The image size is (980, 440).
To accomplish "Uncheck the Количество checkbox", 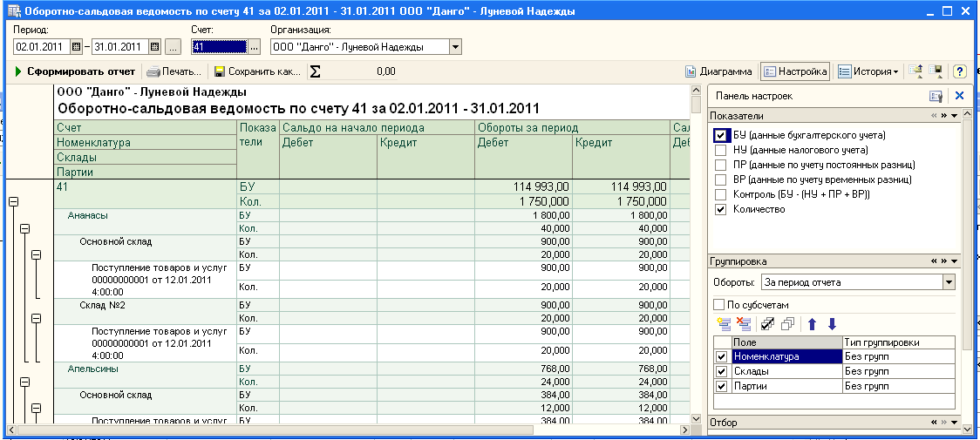I will pyautogui.click(x=720, y=209).
